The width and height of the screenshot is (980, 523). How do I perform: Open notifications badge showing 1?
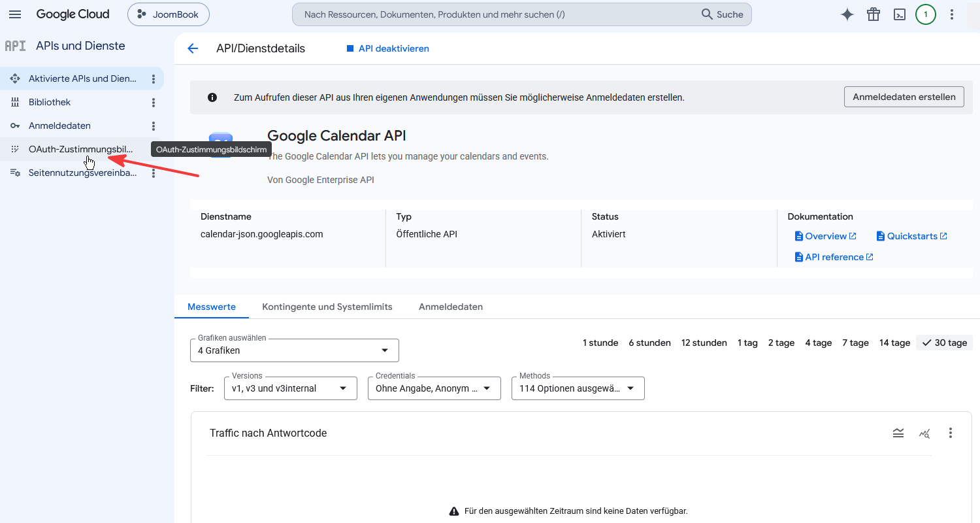pyautogui.click(x=926, y=14)
